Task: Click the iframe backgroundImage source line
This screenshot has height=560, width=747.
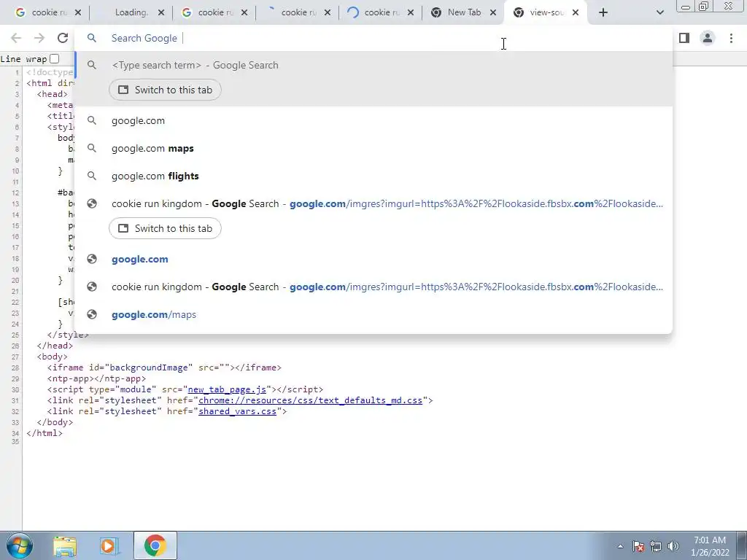Action: coord(164,367)
